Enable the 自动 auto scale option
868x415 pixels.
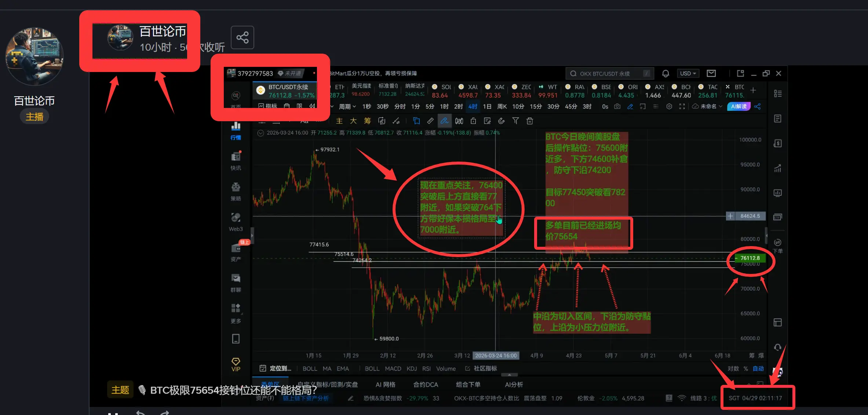point(758,368)
